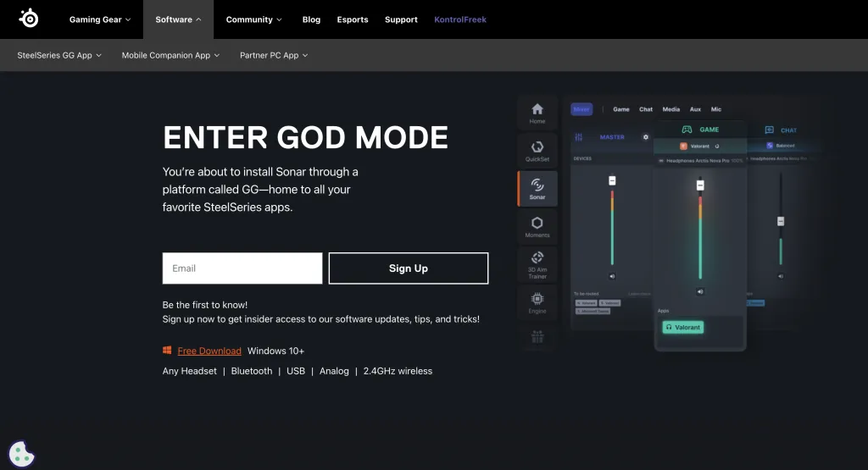Viewport: 868px width, 470px height.
Task: Switch to the Chat tab in Sonar
Action: click(646, 109)
